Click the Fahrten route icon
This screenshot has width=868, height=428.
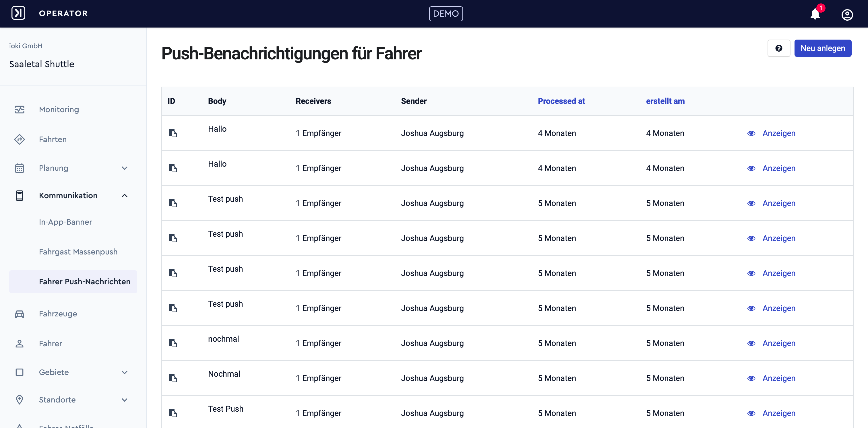[20, 139]
